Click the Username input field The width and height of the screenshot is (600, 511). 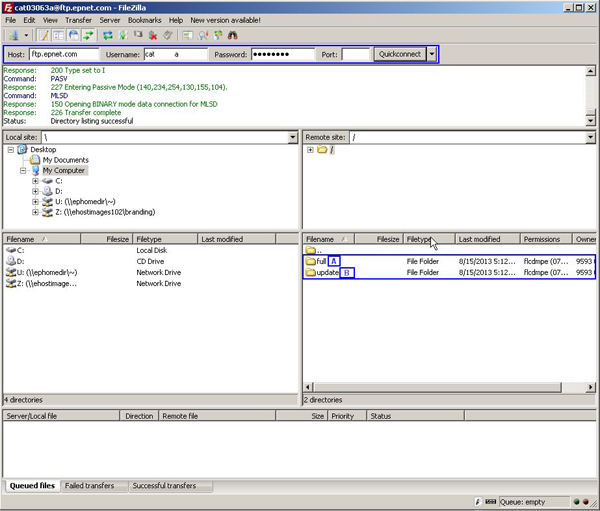176,54
